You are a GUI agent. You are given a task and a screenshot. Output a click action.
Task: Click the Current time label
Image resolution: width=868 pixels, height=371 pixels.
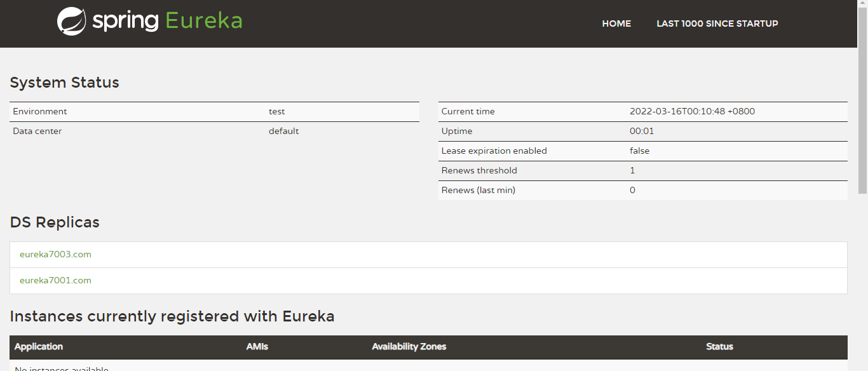[x=468, y=111]
